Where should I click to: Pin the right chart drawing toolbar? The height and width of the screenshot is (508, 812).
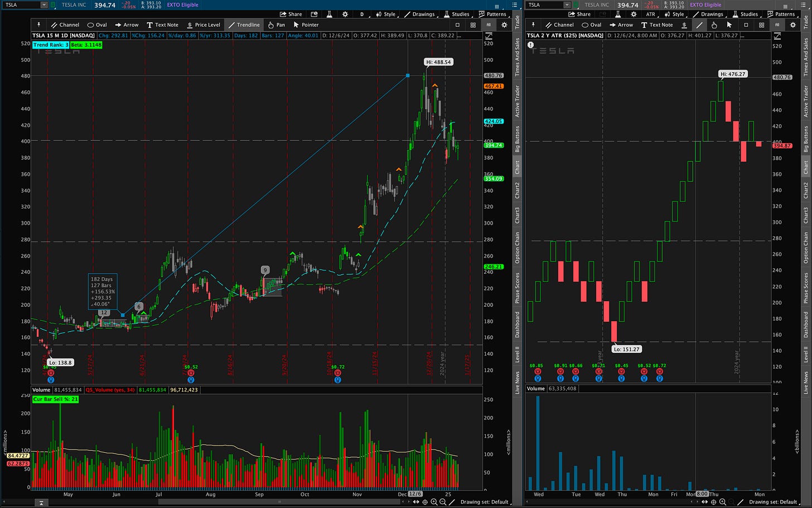click(533, 25)
